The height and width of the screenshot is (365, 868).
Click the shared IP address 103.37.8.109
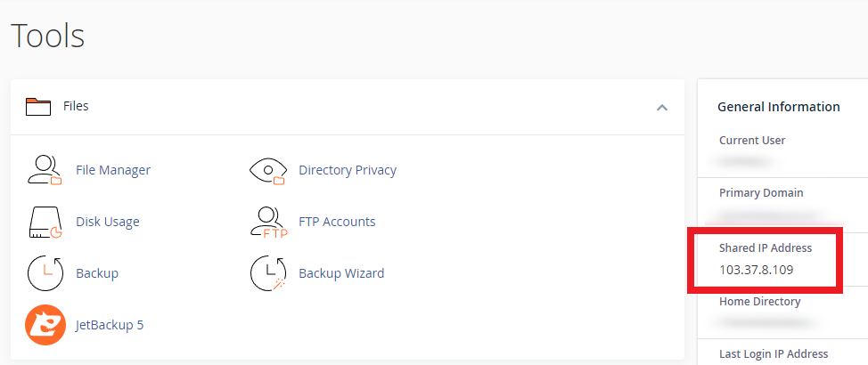757,269
